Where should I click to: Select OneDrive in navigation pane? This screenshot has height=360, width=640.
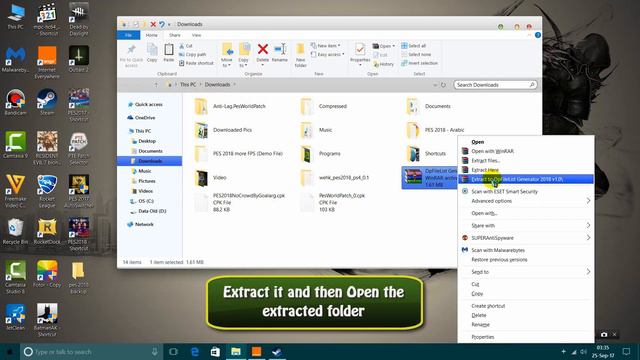(x=141, y=118)
